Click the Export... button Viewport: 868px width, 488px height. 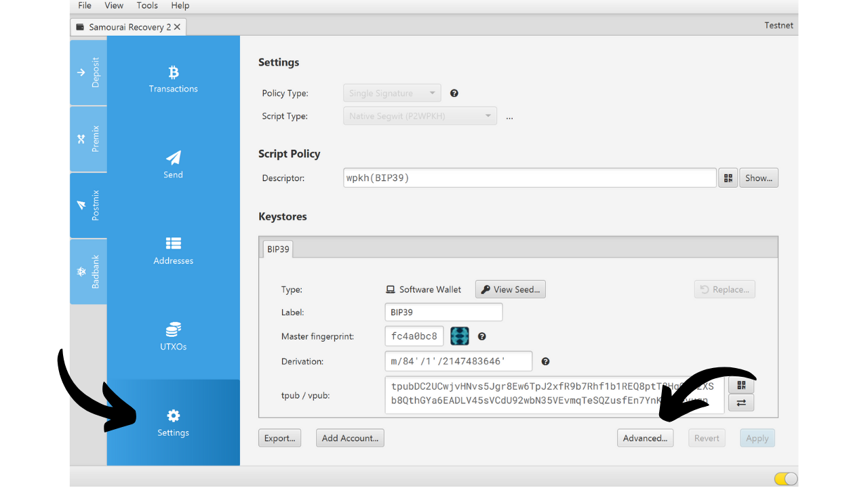click(279, 438)
